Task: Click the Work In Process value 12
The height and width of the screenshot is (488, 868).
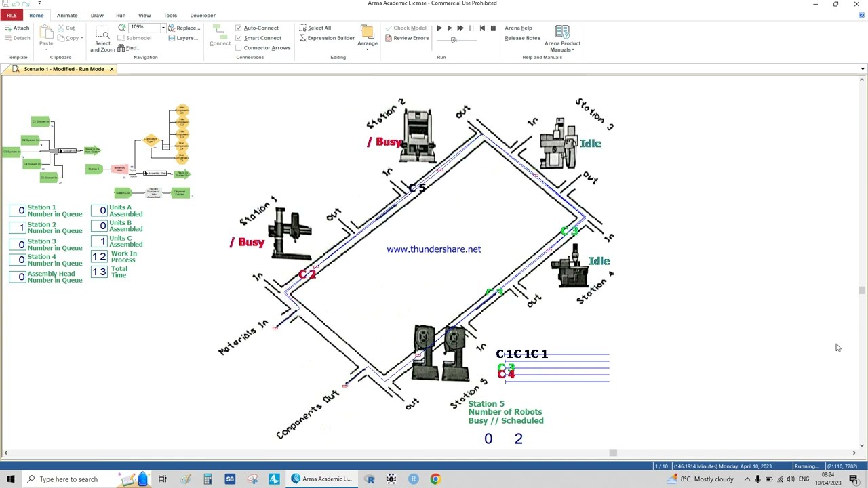Action: (99, 257)
